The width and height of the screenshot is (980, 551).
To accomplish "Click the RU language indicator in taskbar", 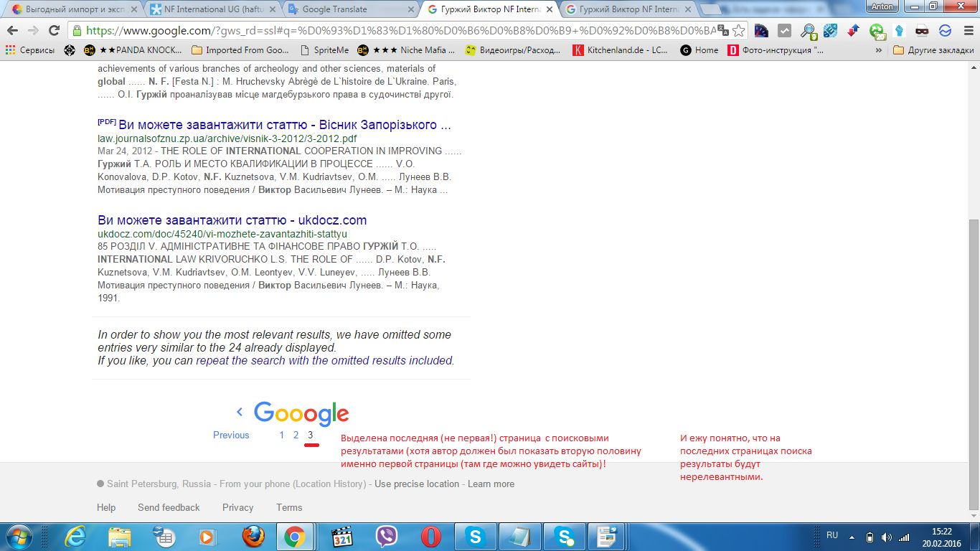I will pyautogui.click(x=832, y=535).
